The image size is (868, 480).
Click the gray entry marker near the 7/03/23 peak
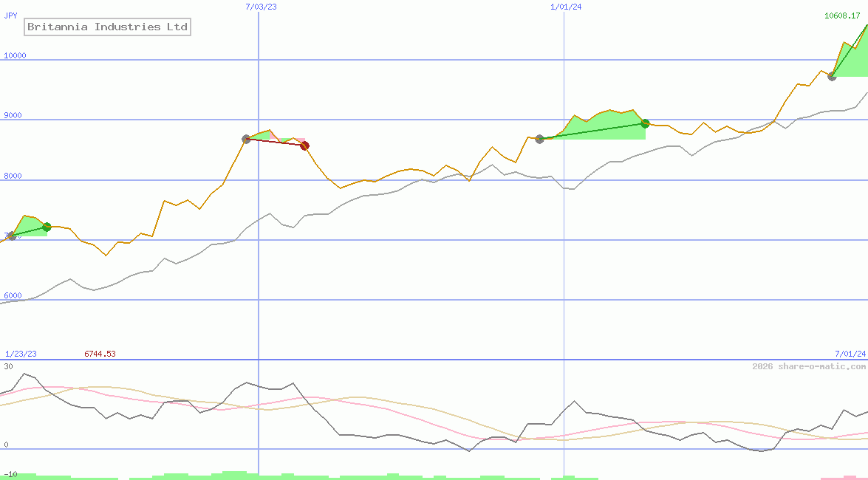point(246,137)
